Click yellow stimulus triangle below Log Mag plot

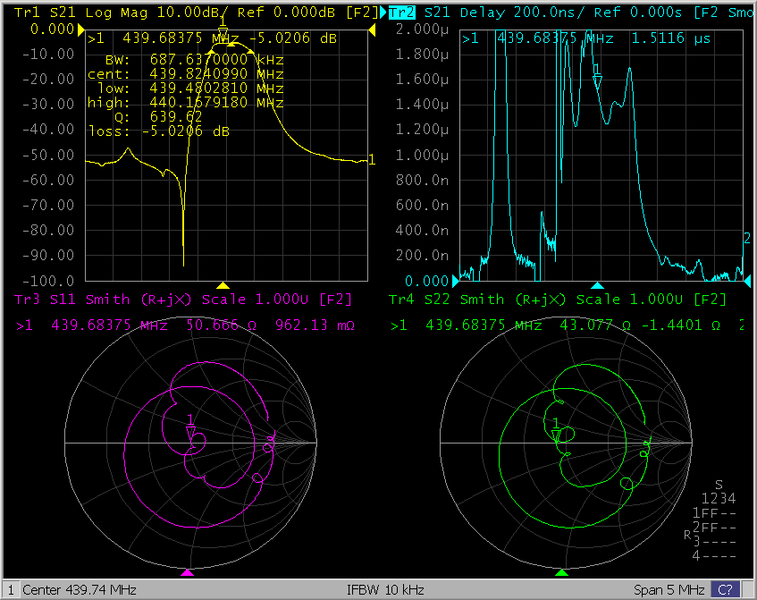223,286
